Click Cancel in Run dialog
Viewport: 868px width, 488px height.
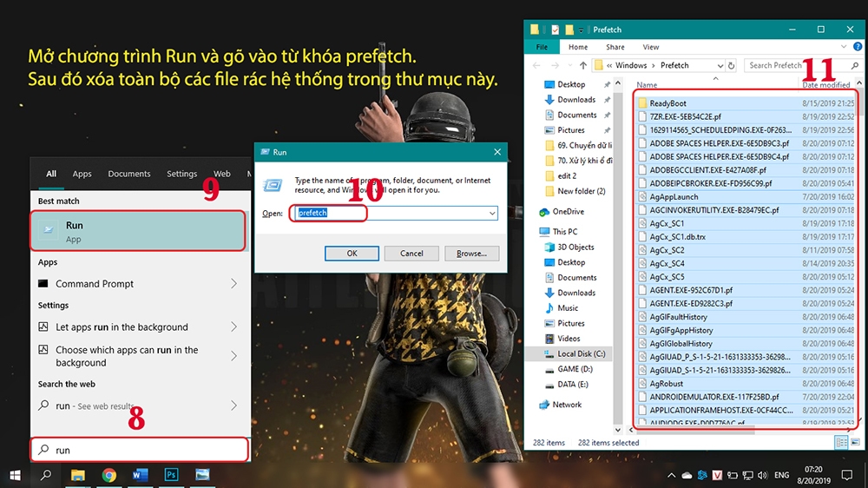pyautogui.click(x=411, y=254)
